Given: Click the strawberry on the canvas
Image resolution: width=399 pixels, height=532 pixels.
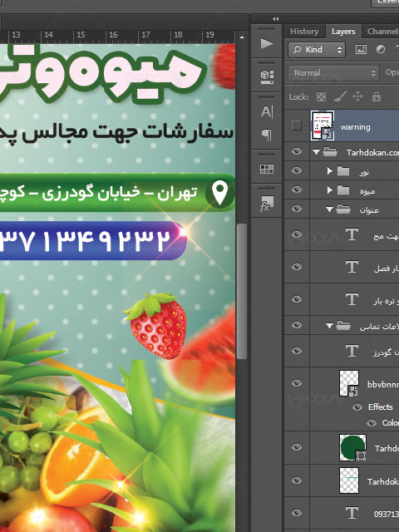Looking at the screenshot, I should point(156,325).
